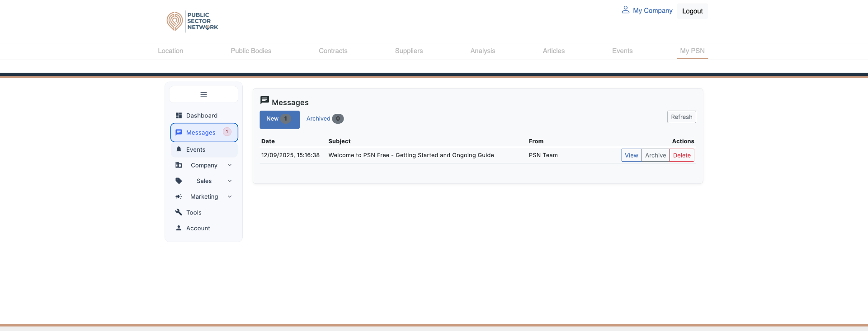Switch to the Archived messages tab
The width and height of the screenshot is (868, 331).
coord(325,119)
